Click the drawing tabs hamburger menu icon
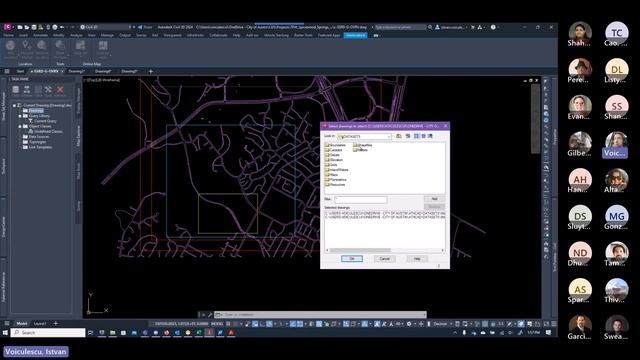Screen dimensions: 640x360 tap(7, 71)
